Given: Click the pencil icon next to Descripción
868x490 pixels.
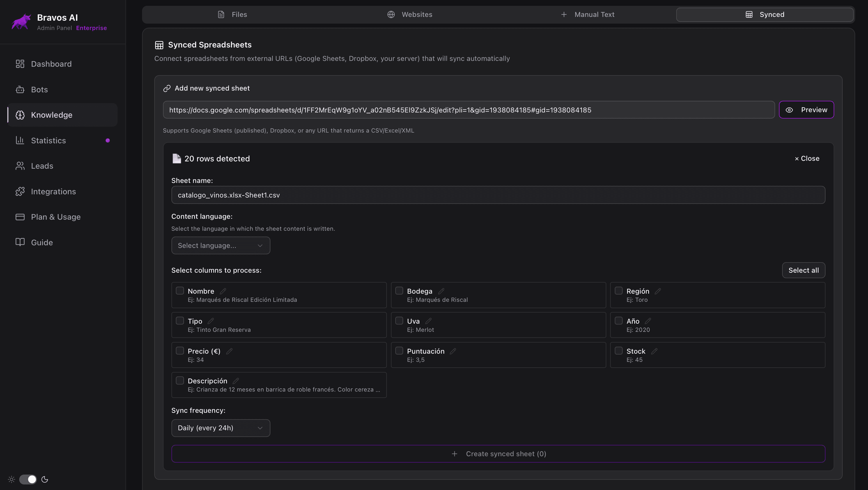Looking at the screenshot, I should (x=236, y=381).
